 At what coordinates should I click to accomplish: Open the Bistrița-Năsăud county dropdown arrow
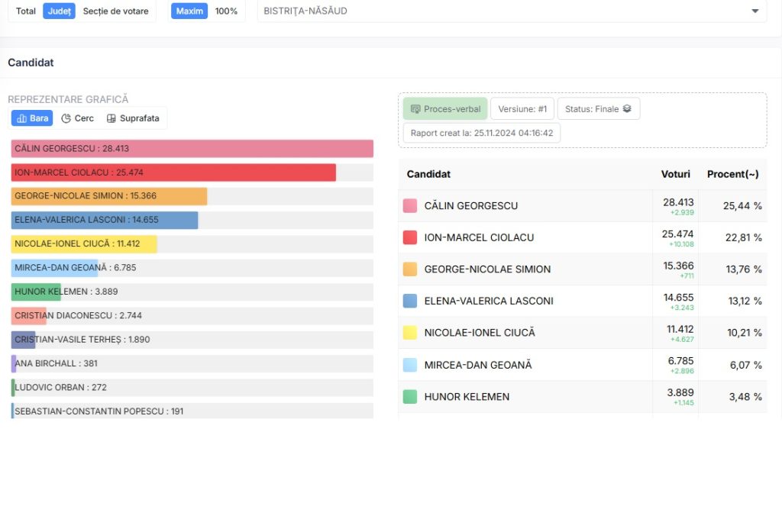pos(755,11)
